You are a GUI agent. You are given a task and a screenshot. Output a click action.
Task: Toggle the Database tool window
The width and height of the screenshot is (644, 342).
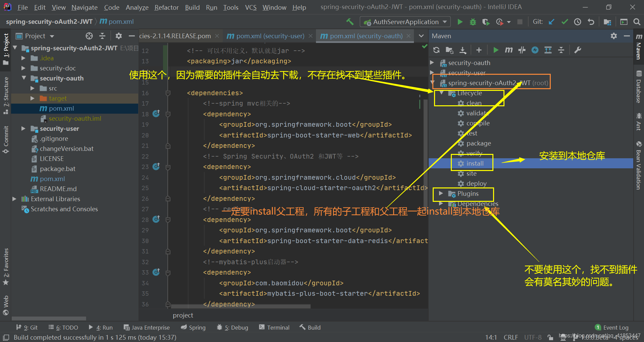(639, 87)
